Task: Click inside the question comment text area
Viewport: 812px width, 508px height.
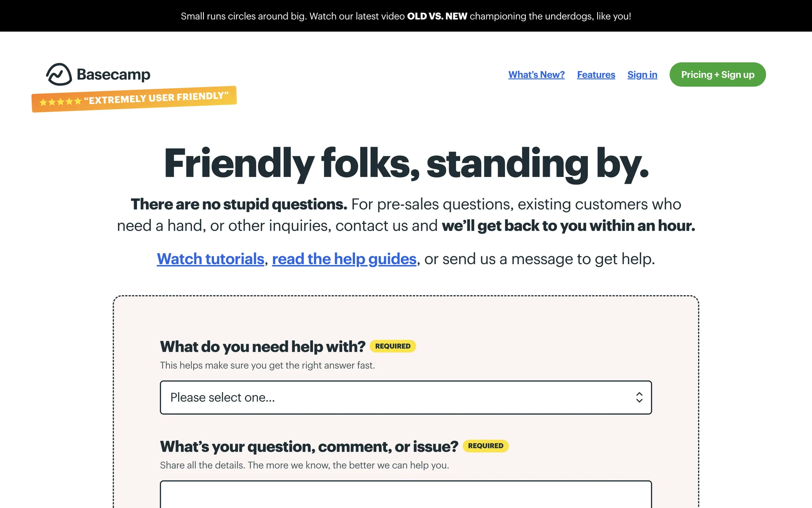Action: click(406, 494)
